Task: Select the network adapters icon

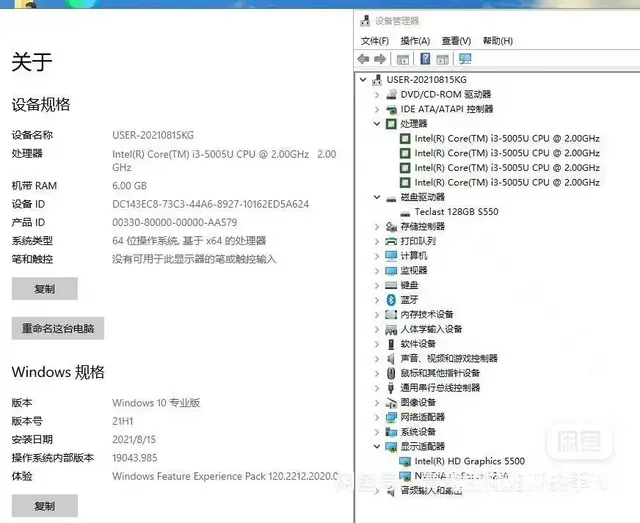Action: (391, 417)
